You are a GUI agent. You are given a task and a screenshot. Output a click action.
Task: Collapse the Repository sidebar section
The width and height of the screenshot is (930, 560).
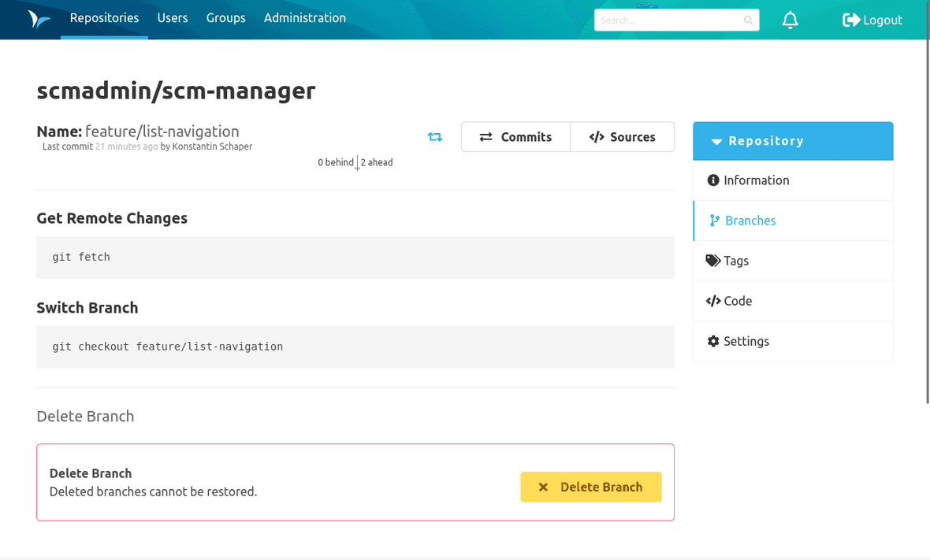(x=717, y=141)
